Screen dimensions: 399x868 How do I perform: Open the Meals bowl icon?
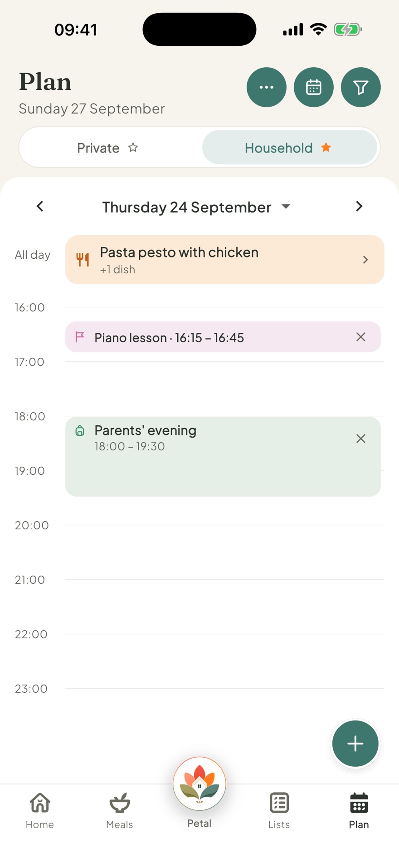120,803
